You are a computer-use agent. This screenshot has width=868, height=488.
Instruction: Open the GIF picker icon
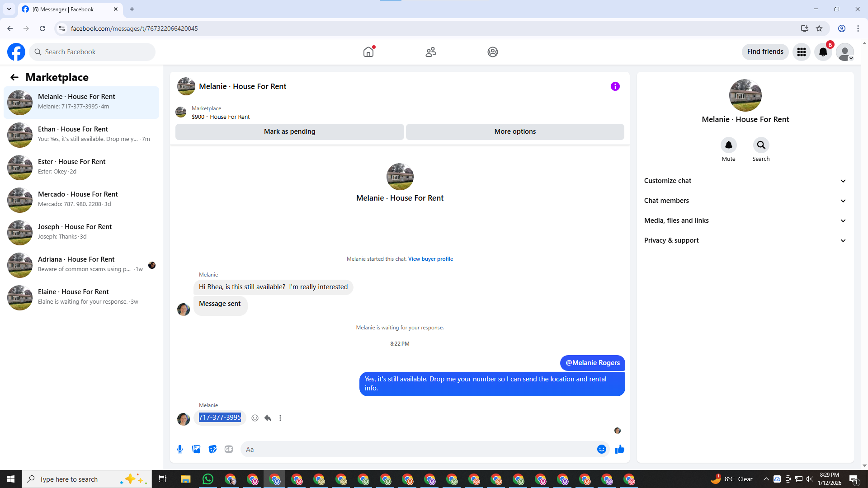click(229, 449)
